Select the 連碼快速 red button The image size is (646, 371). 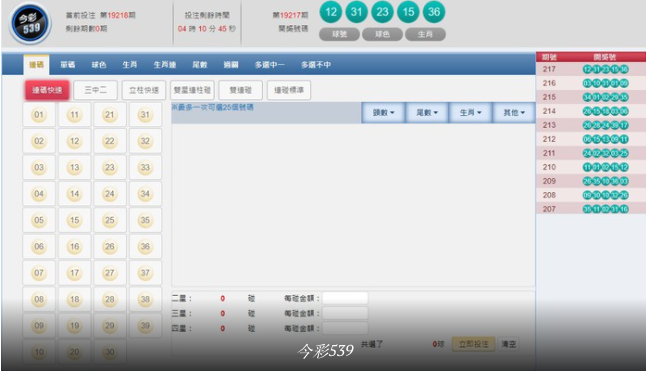point(47,90)
